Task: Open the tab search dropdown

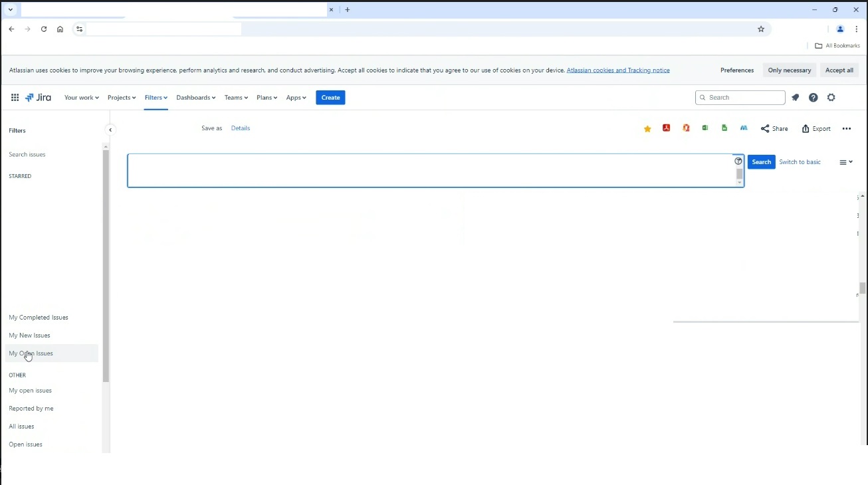Action: pos(11,10)
